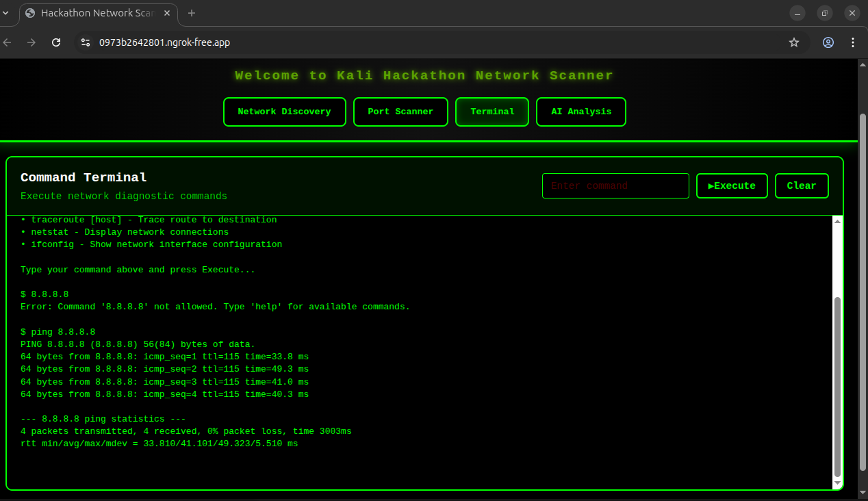Click the 'rtt min/avg/max/mdev' statistics line
The height and width of the screenshot is (501, 868).
pyautogui.click(x=159, y=444)
